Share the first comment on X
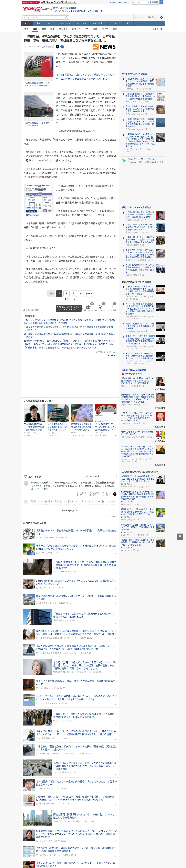This screenshot has height=868, width=186. (x=114, y=494)
